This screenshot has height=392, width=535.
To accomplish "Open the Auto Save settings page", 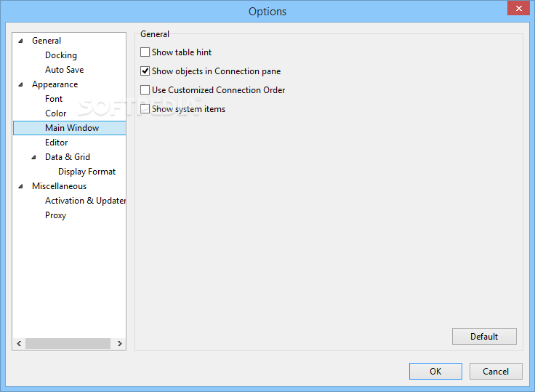I will coord(64,70).
